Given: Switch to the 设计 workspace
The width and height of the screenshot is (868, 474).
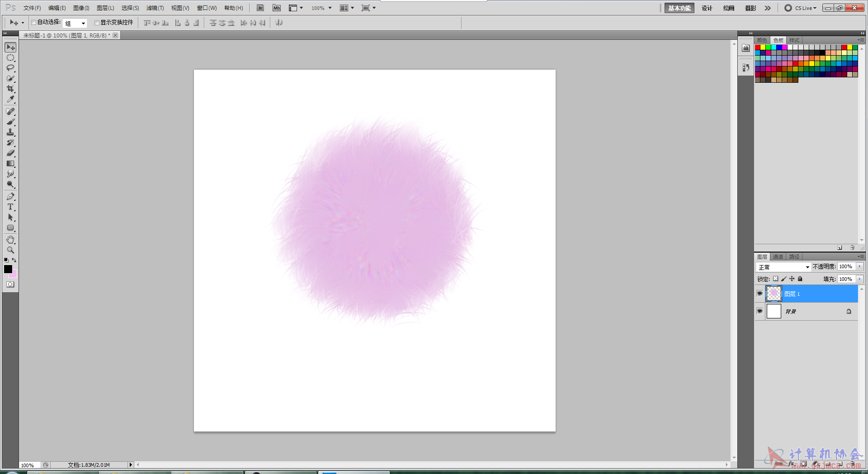Looking at the screenshot, I should pyautogui.click(x=707, y=8).
